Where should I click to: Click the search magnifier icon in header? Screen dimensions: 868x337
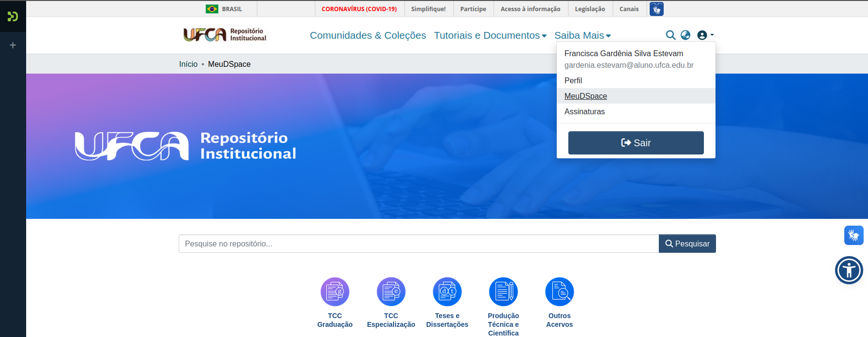[670, 35]
